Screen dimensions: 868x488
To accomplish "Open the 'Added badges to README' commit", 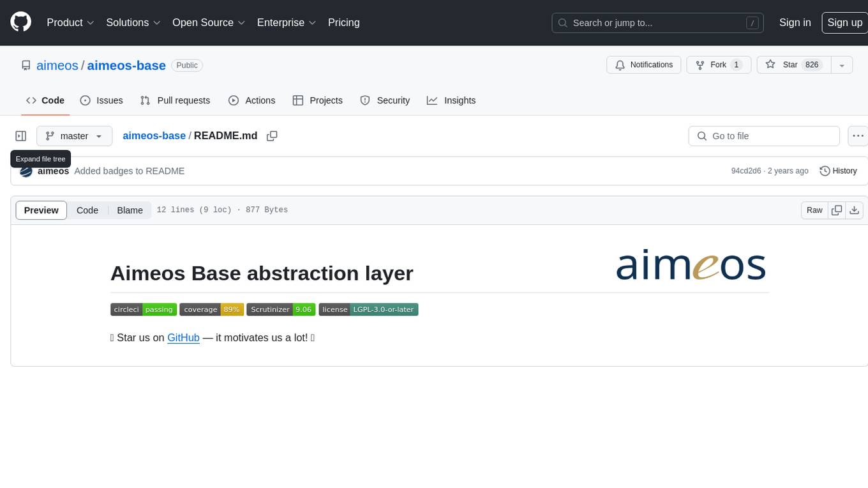I will point(130,171).
